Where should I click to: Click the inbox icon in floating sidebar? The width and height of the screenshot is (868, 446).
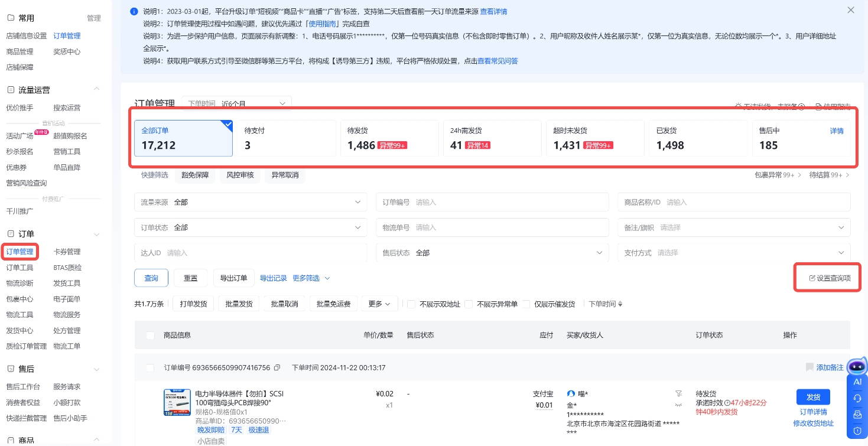coord(857,414)
